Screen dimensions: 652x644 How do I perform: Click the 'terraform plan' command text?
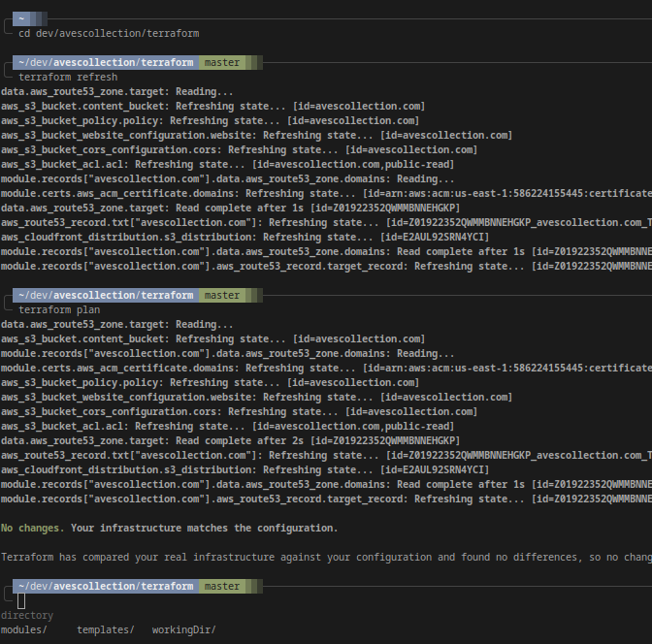click(59, 309)
